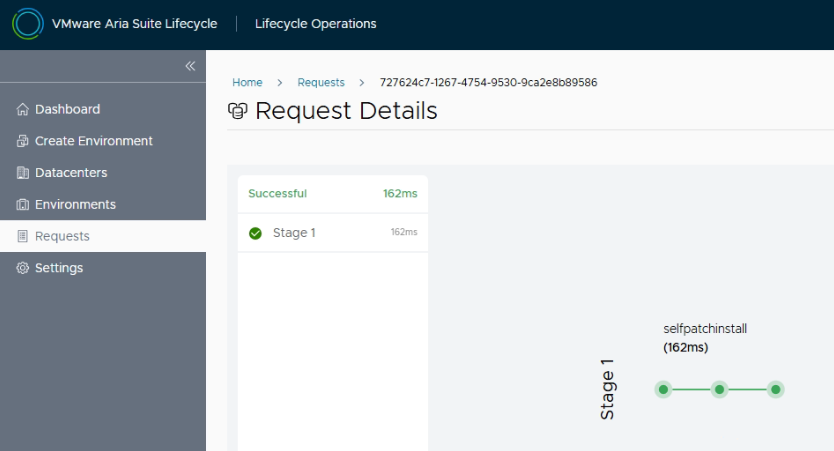Click the Dashboard home icon in sidebar
This screenshot has width=834, height=451.
click(x=20, y=109)
